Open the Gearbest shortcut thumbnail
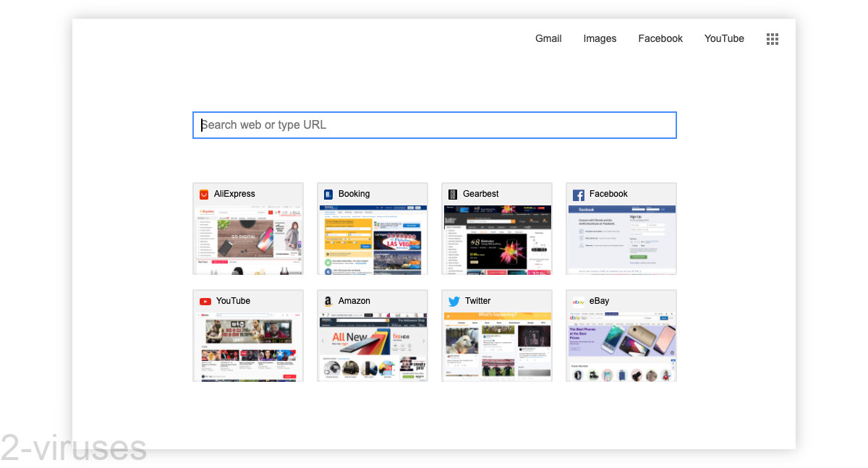The image size is (868, 468). tap(496, 239)
